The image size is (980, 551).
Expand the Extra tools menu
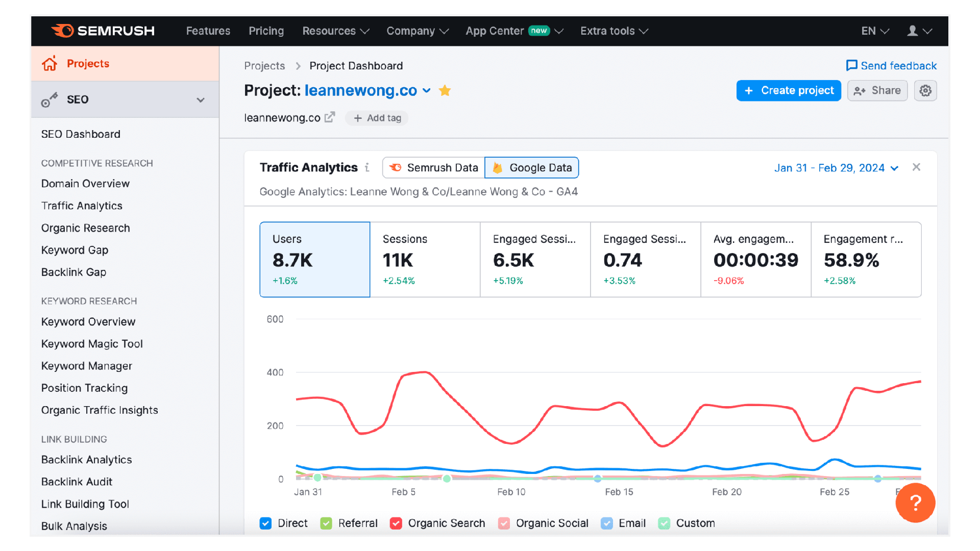click(614, 31)
